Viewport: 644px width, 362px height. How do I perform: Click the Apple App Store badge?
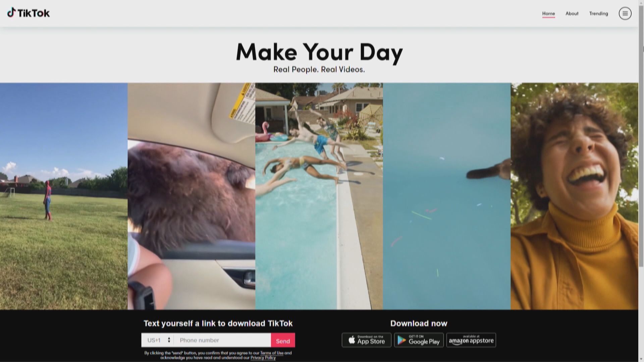pos(366,340)
